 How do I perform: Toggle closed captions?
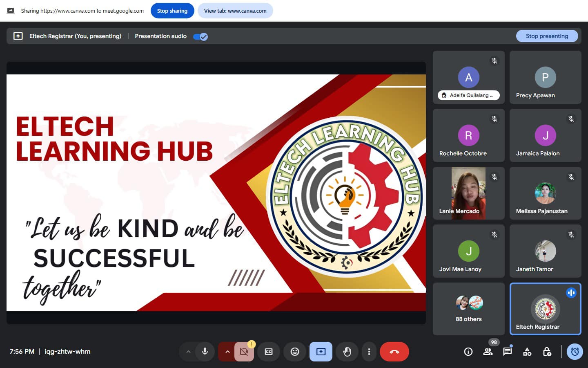pos(269,352)
